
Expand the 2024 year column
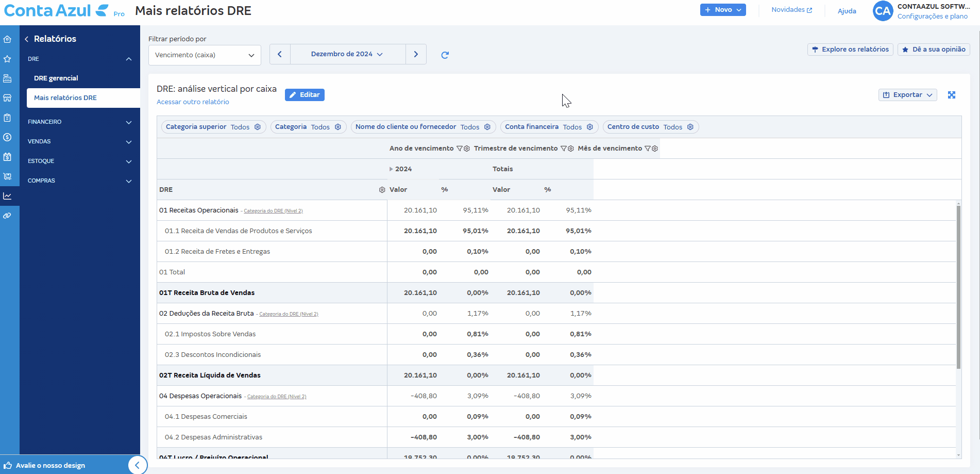(x=391, y=169)
